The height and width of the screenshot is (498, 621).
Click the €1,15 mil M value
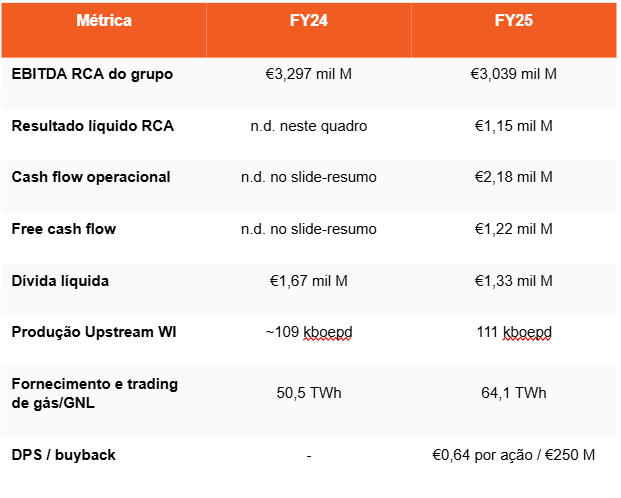[513, 126]
